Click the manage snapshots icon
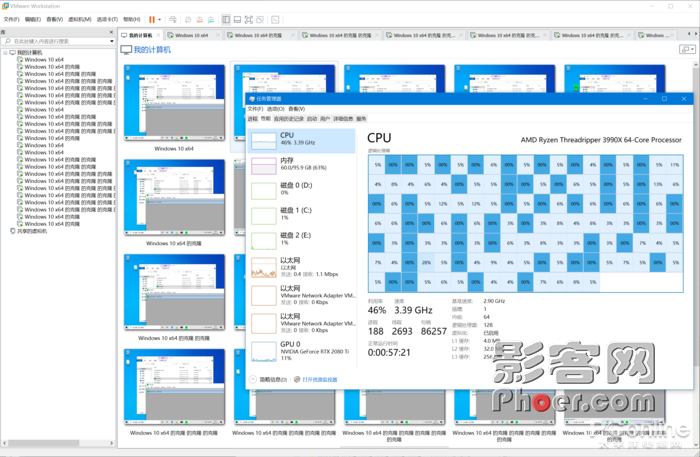 [211, 20]
